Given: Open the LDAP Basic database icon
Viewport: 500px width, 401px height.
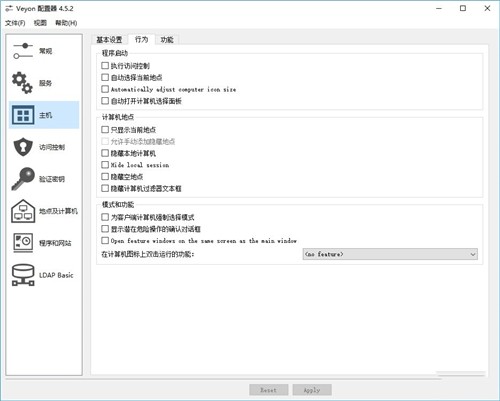Looking at the screenshot, I should pyautogui.click(x=23, y=275).
